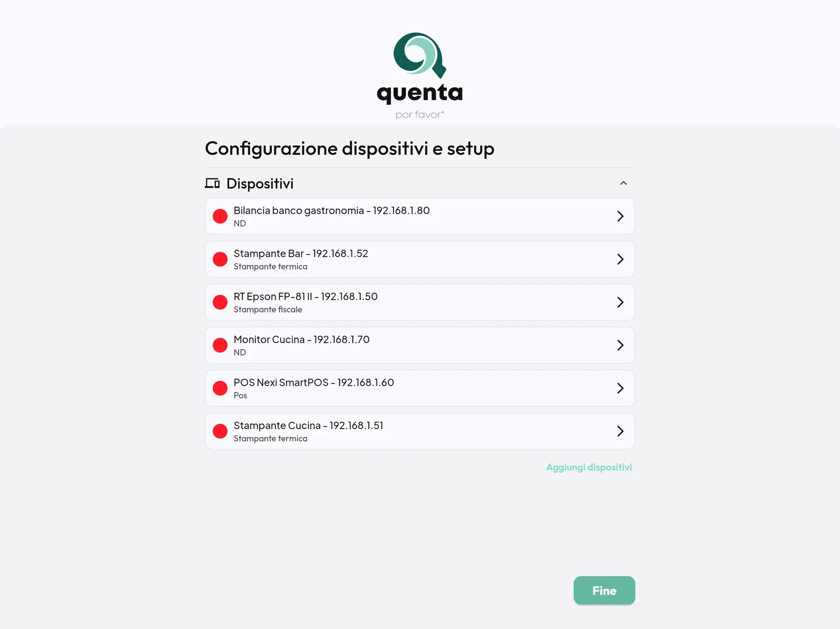840x629 pixels.
Task: Click the Aggiungi dispositivi link
Action: pos(589,467)
